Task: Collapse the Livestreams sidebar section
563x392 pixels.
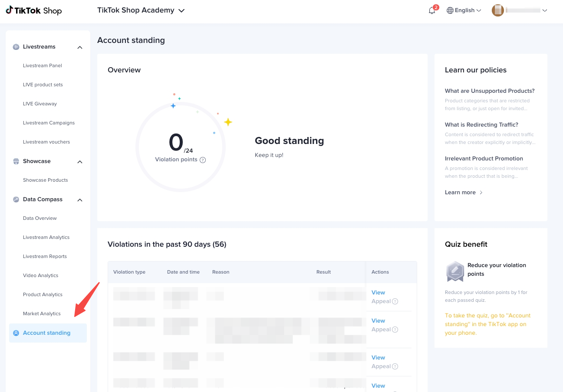Action: point(80,47)
